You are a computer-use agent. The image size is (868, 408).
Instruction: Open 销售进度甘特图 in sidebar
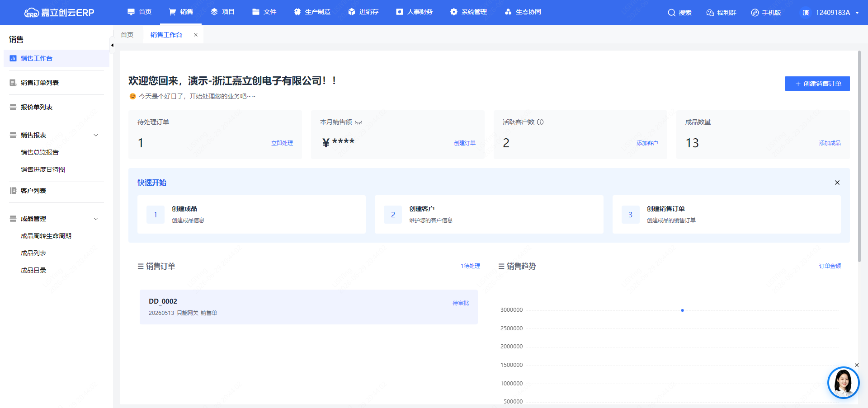click(x=43, y=169)
